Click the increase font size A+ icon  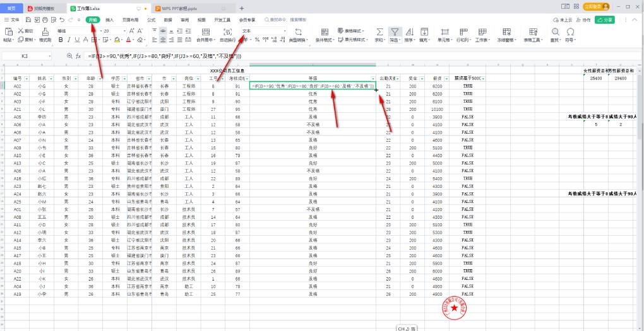(132, 31)
